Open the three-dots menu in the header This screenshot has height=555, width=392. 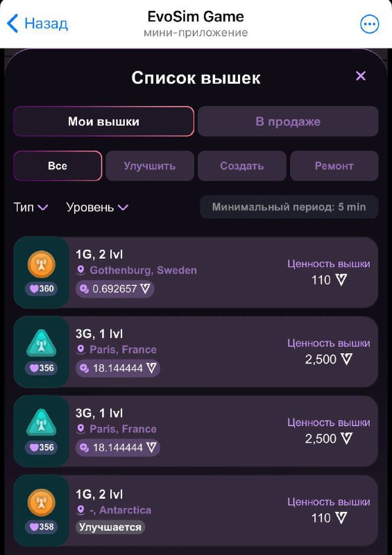point(369,24)
